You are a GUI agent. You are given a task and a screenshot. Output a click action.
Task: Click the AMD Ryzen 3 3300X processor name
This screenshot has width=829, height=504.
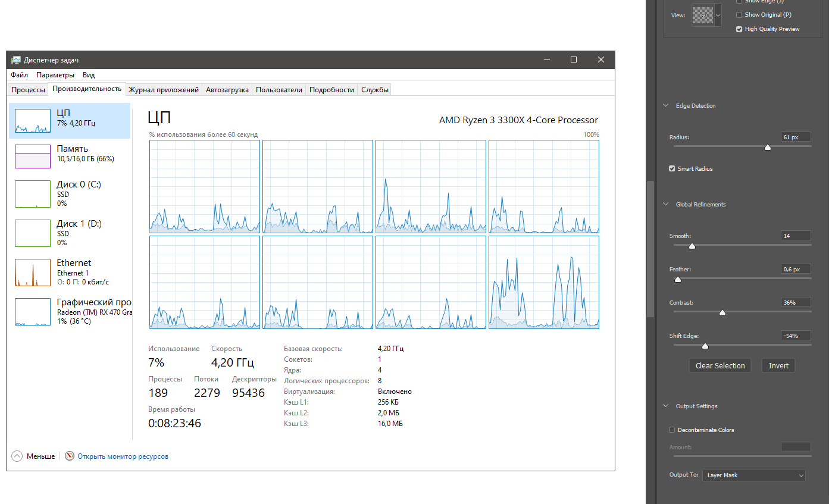[x=518, y=120]
